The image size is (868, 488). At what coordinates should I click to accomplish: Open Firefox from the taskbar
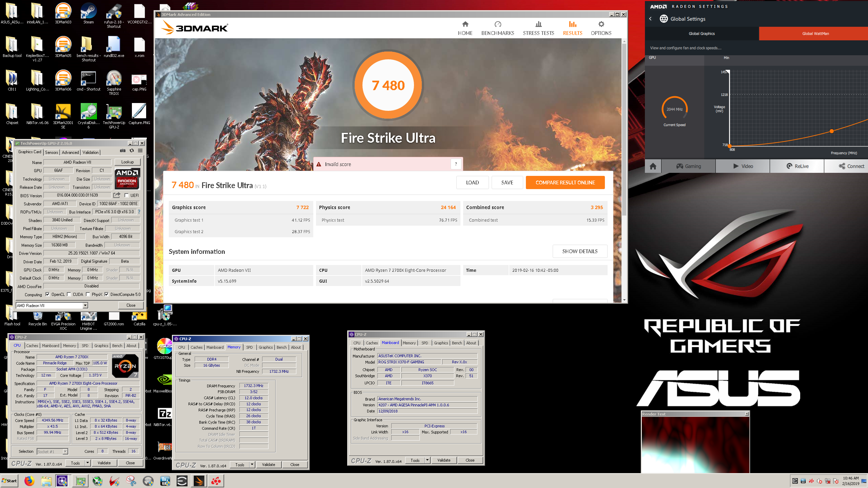29,481
